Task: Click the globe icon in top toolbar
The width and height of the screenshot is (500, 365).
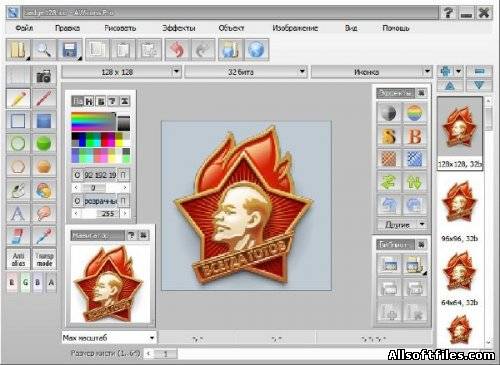Action: [x=256, y=50]
